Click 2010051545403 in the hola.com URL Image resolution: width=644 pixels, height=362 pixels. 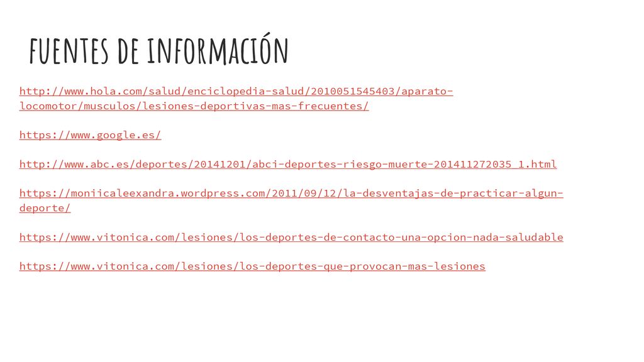pos(352,91)
